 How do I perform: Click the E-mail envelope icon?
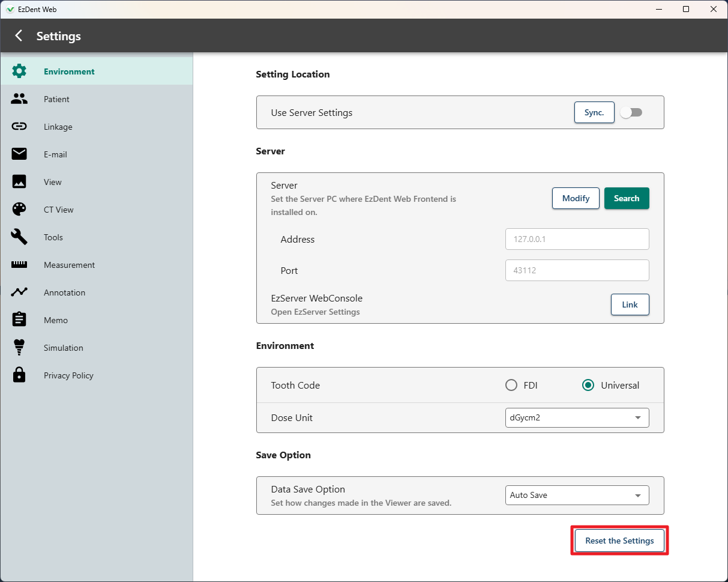click(19, 154)
